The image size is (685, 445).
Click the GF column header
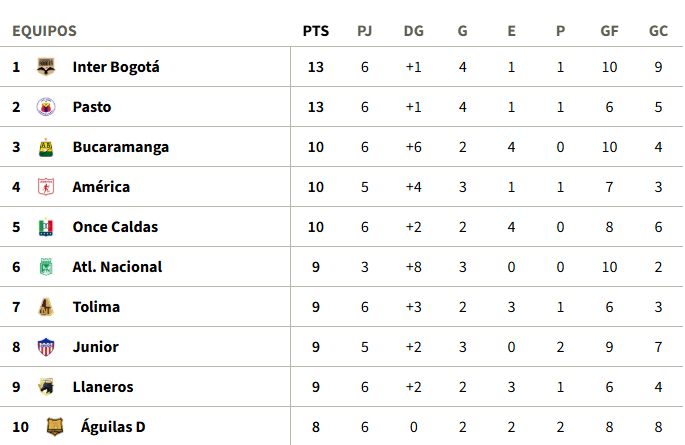609,31
